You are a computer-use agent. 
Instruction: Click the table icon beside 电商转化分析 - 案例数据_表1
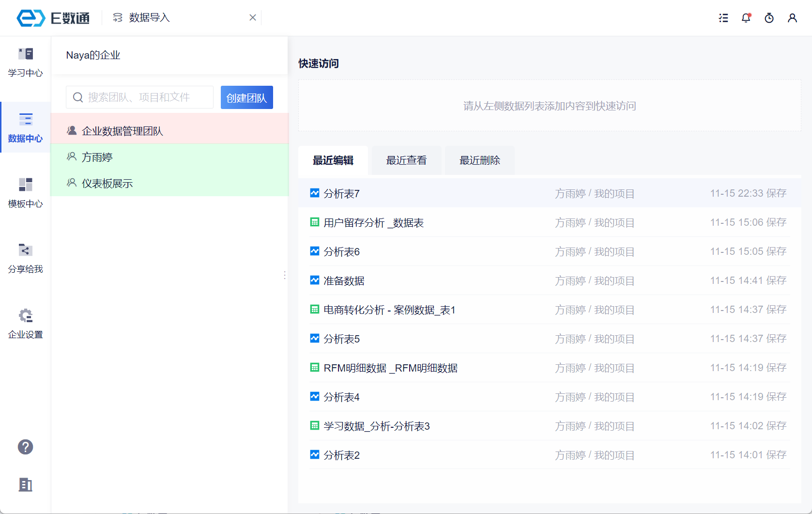(315, 309)
